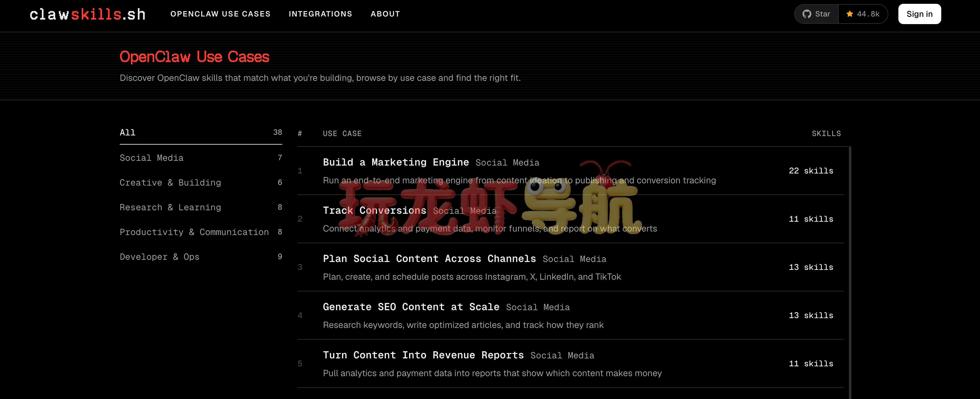Click Social Media tag beside Generate SEO Content
The image size is (980, 399).
[x=538, y=307]
